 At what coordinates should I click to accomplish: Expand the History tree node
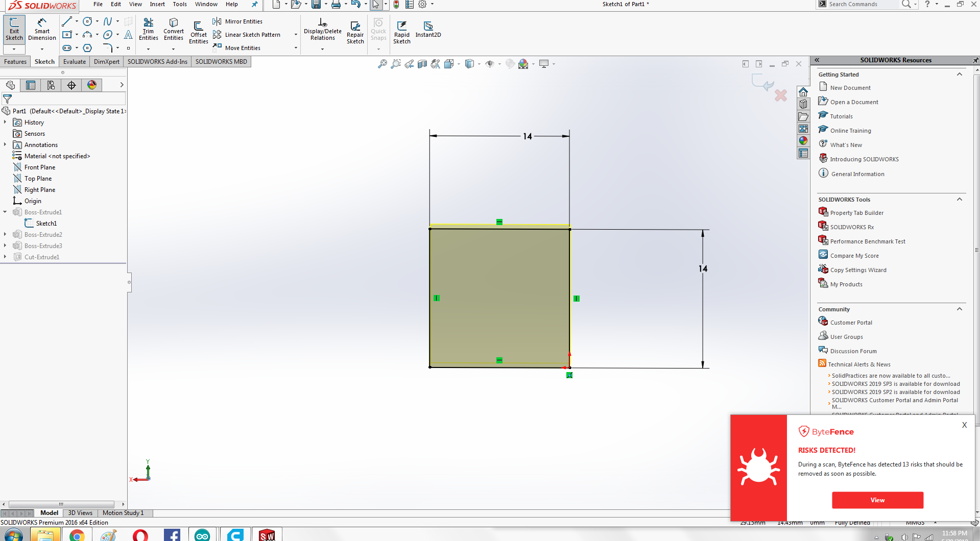pos(5,122)
